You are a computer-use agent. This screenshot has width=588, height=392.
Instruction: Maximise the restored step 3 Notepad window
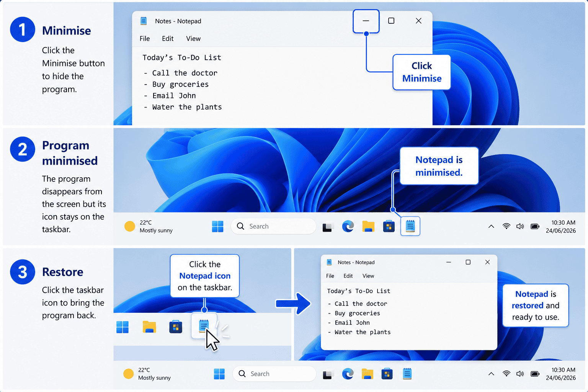pyautogui.click(x=468, y=262)
